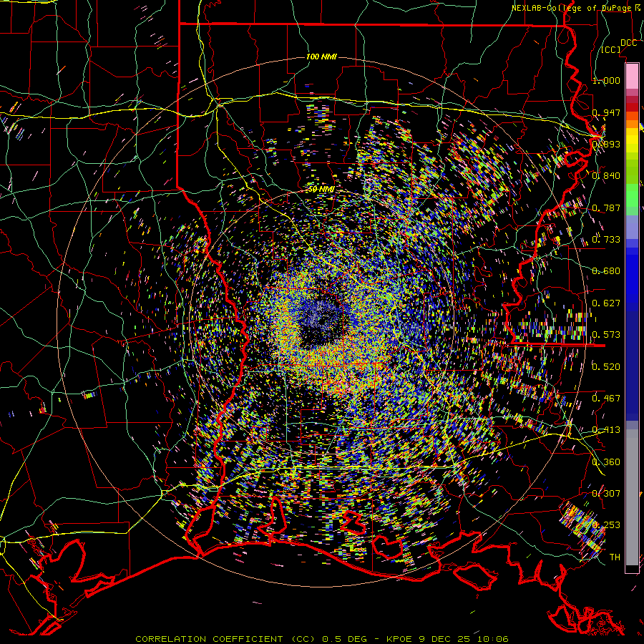Click the 0.627 scale value
Screen dimensions: 644x644
(606, 303)
